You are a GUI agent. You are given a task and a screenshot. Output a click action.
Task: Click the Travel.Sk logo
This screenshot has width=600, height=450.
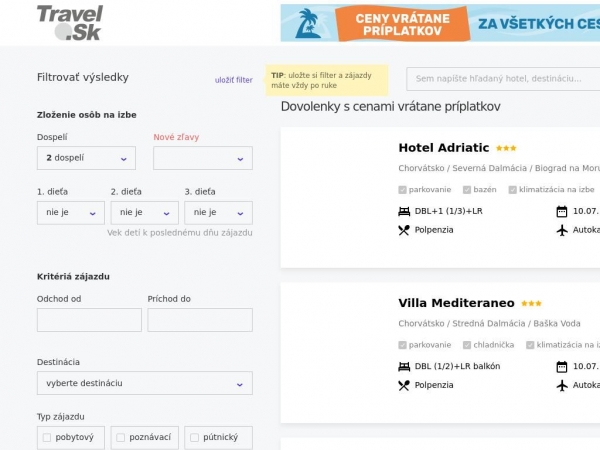70,23
